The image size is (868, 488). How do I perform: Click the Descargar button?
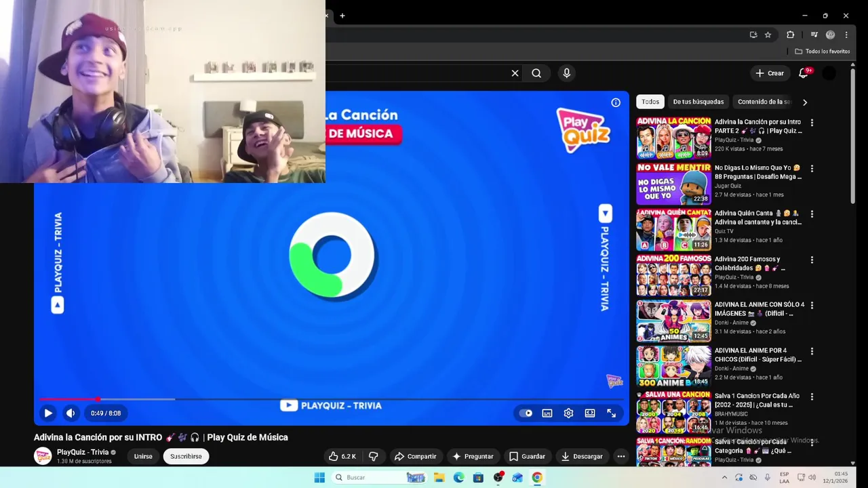click(x=581, y=456)
